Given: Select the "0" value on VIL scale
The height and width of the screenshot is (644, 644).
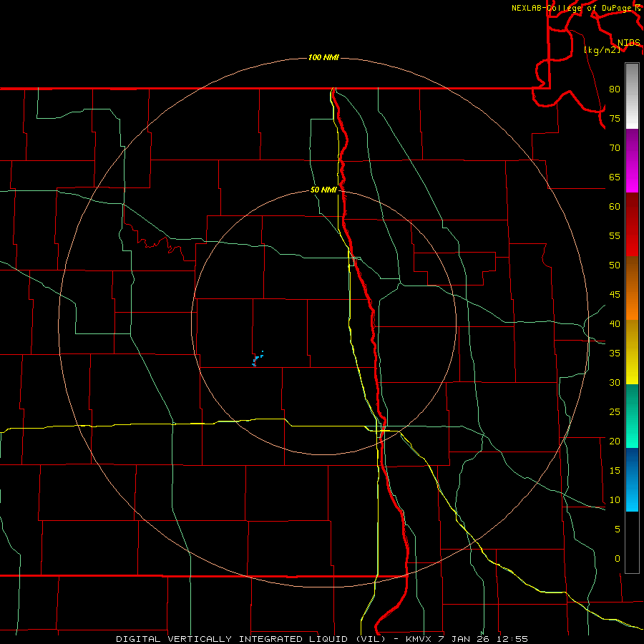Looking at the screenshot, I should 617,559.
